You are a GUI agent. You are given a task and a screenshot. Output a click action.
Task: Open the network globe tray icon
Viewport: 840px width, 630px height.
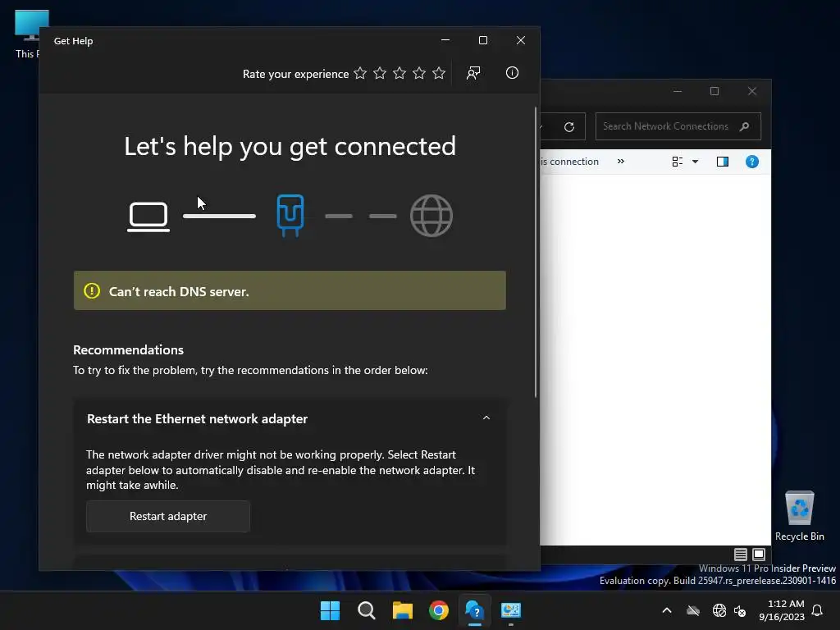click(719, 610)
